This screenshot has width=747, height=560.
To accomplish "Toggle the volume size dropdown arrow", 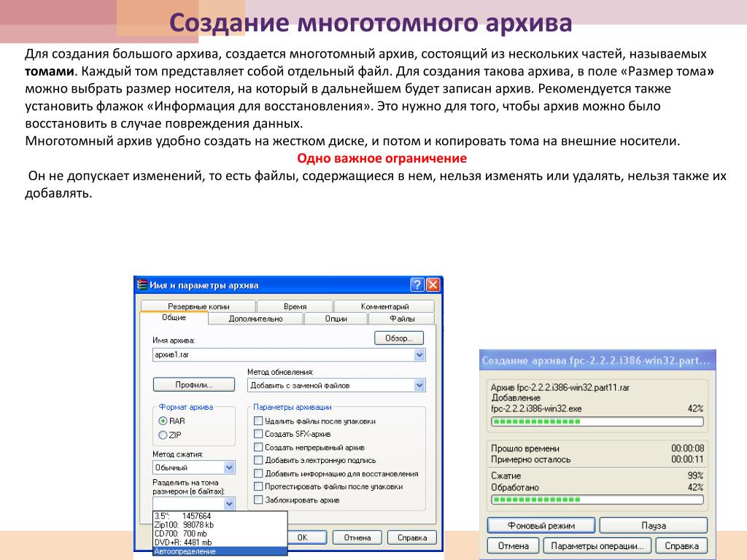I will click(229, 503).
